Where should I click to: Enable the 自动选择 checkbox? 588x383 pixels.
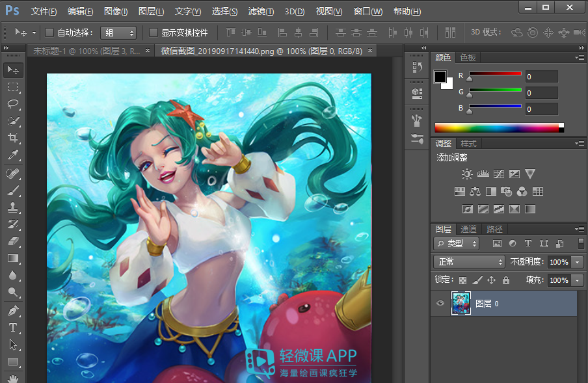(x=49, y=32)
